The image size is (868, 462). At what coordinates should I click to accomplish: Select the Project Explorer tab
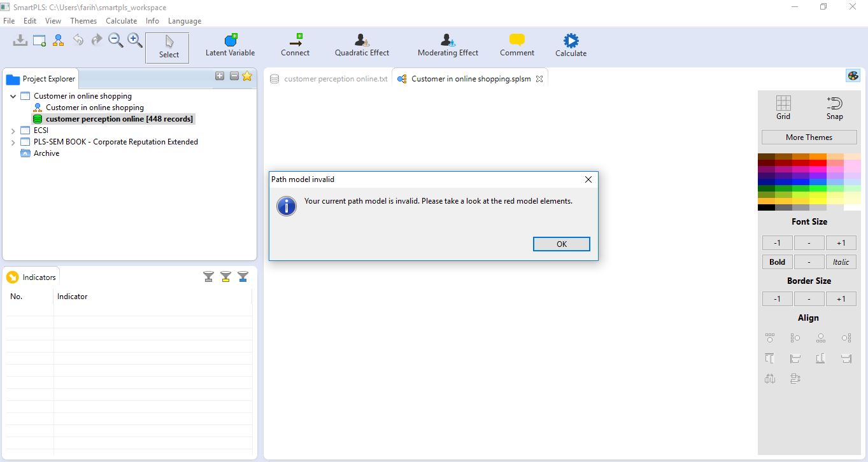(x=41, y=79)
